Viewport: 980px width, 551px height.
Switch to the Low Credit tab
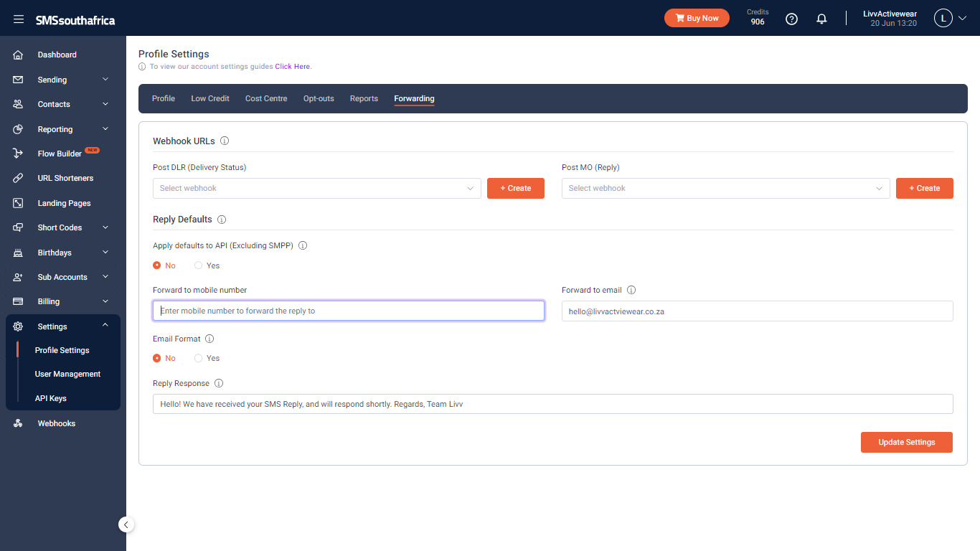tap(210, 98)
